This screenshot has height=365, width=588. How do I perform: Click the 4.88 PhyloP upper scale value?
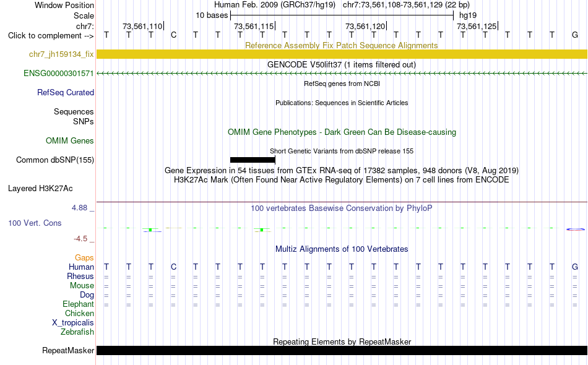(x=79, y=208)
